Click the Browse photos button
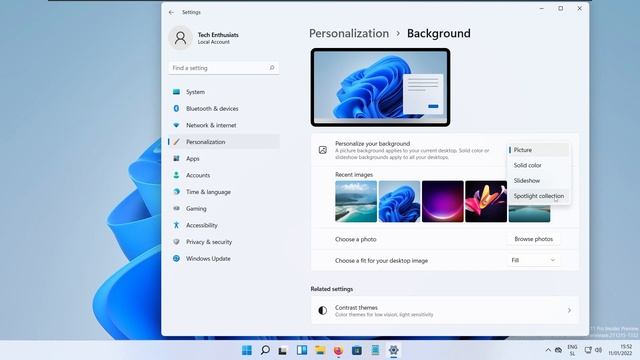This screenshot has height=360, width=640. 533,239
